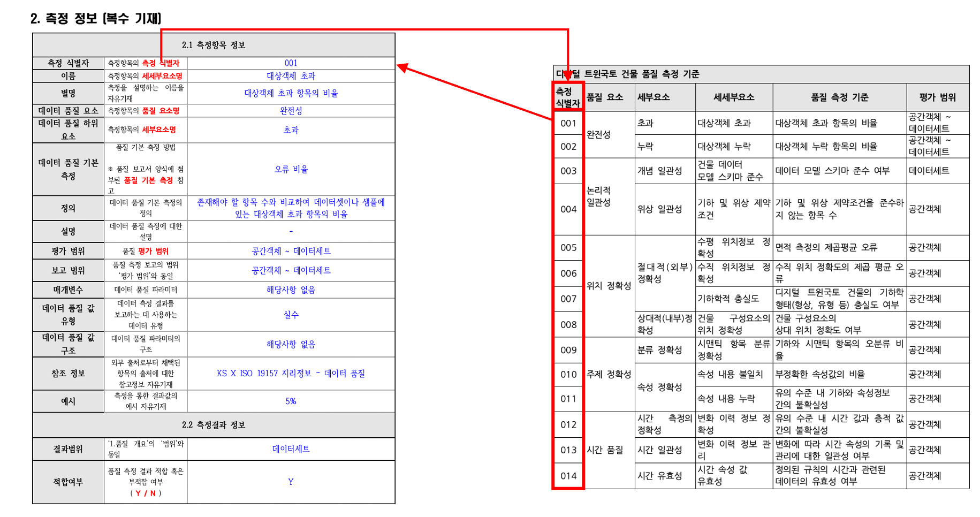This screenshot has width=980, height=517.
Task: Click the '별명' row label
Action: (x=68, y=93)
